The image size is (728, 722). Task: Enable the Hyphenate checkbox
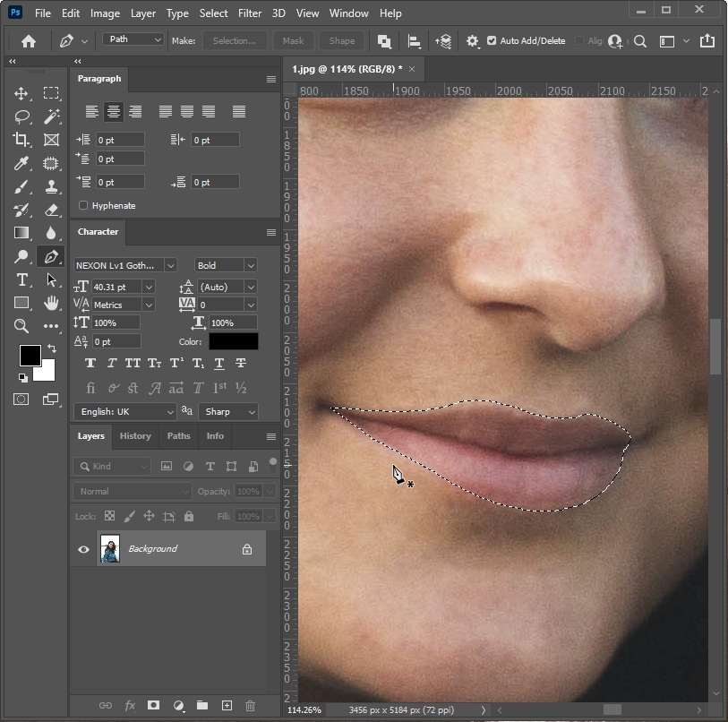pyautogui.click(x=83, y=205)
